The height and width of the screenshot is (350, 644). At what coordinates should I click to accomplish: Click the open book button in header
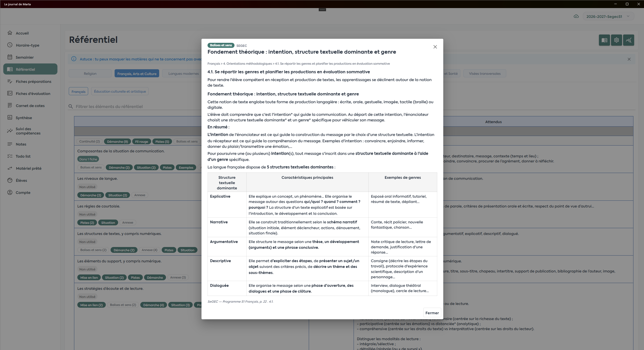(x=604, y=40)
